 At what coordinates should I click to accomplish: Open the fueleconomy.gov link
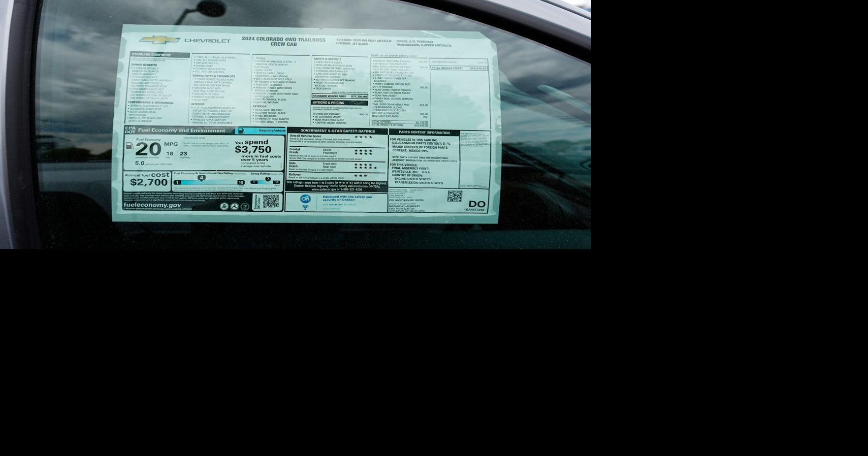click(152, 205)
